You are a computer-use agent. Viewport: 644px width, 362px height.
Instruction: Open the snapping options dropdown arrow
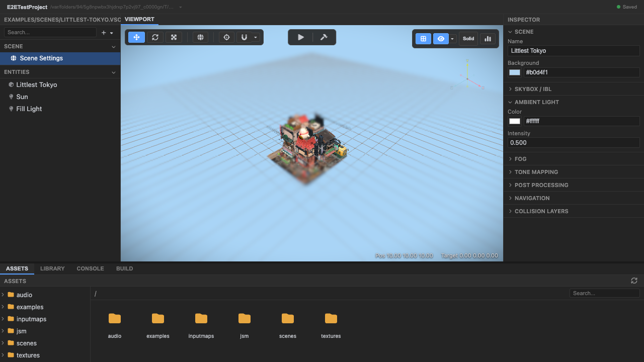[x=256, y=37]
